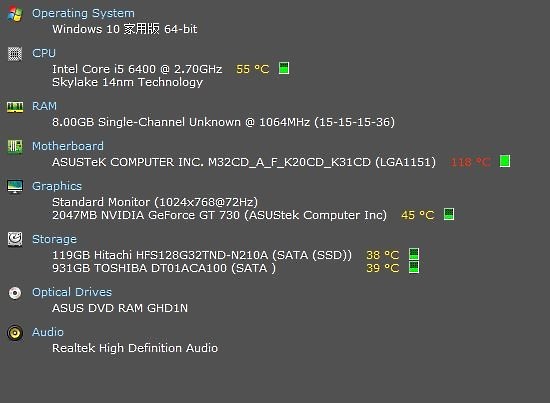
Task: Open the CPU section heading
Action: [44, 53]
